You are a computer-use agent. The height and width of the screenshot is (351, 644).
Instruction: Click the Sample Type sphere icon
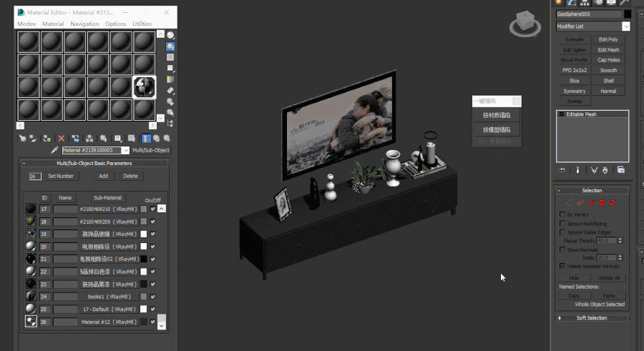tap(170, 35)
